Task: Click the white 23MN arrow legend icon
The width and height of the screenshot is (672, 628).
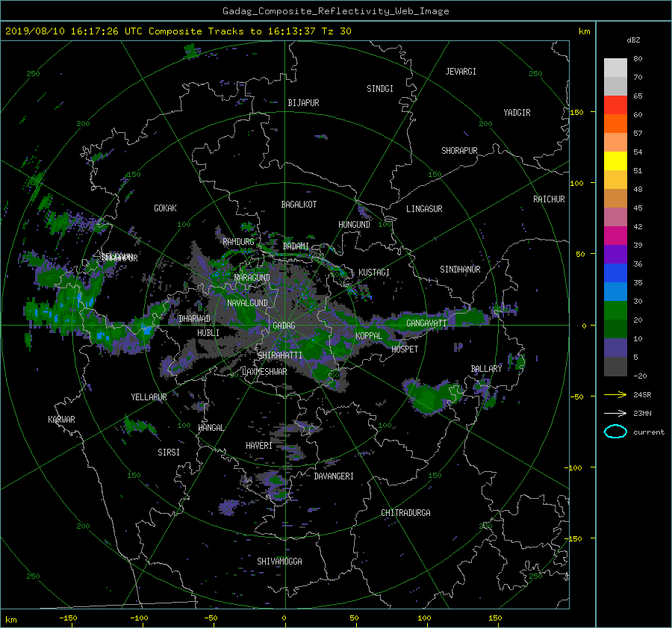Action: (615, 413)
